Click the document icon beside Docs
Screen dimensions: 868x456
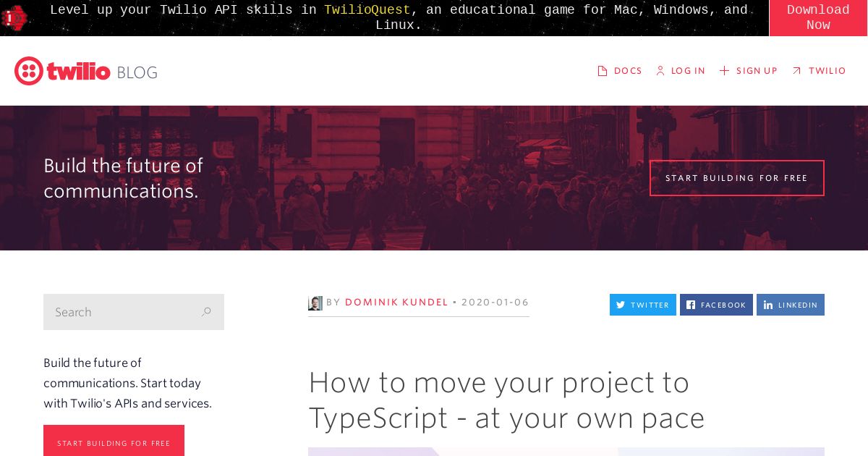pyautogui.click(x=602, y=71)
